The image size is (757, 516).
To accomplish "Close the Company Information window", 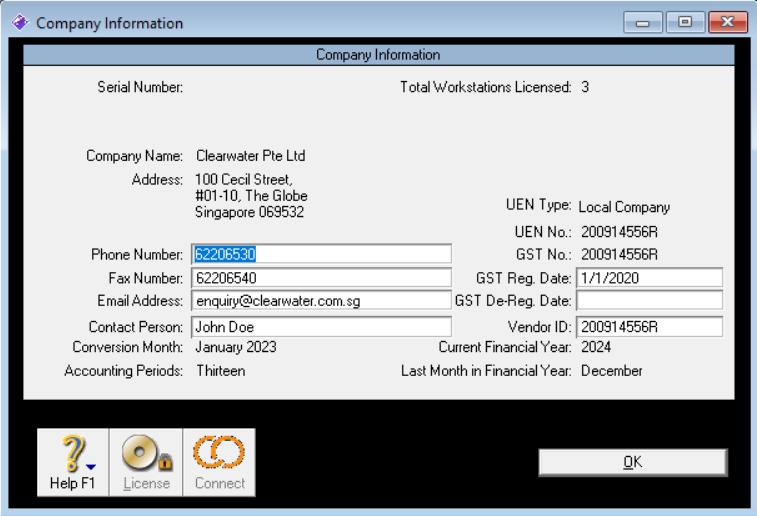I will click(x=727, y=23).
